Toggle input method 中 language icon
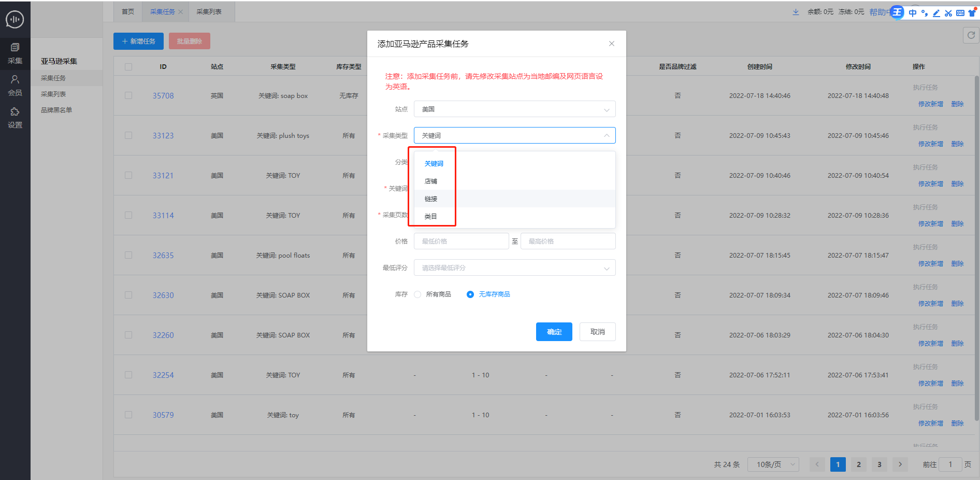Image resolution: width=980 pixels, height=480 pixels. [913, 13]
